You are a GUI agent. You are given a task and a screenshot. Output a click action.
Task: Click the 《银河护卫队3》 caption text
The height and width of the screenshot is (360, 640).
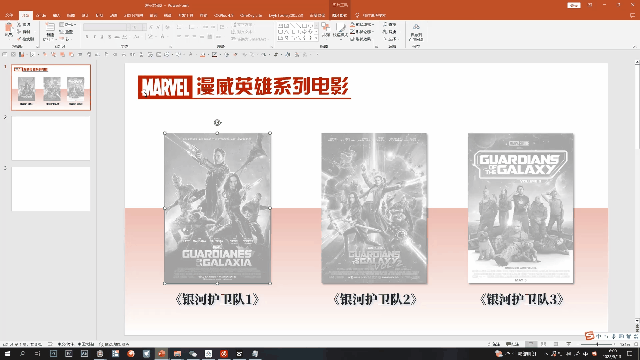point(522,299)
